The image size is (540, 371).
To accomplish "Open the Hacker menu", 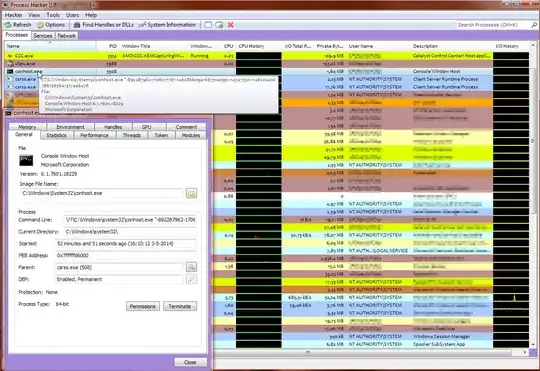I will tap(13, 15).
